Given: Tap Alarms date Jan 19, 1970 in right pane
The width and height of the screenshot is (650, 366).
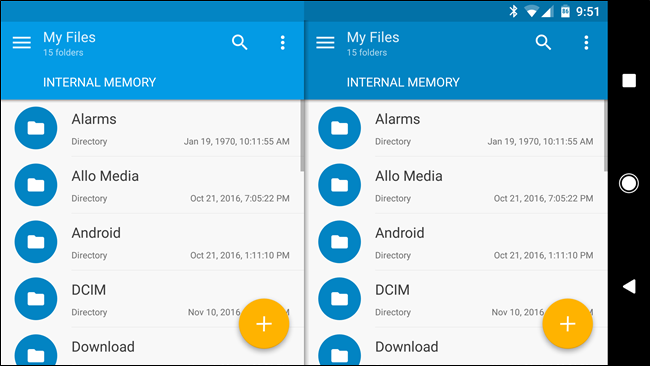Looking at the screenshot, I should (540, 141).
